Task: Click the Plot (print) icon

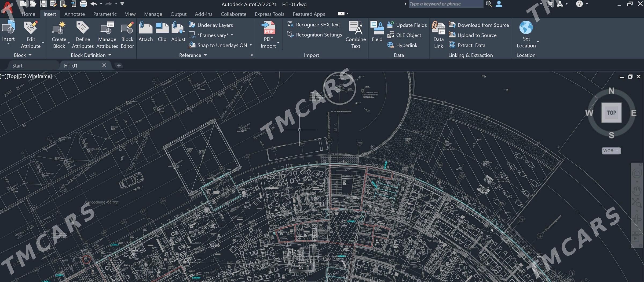Action: coord(83,4)
